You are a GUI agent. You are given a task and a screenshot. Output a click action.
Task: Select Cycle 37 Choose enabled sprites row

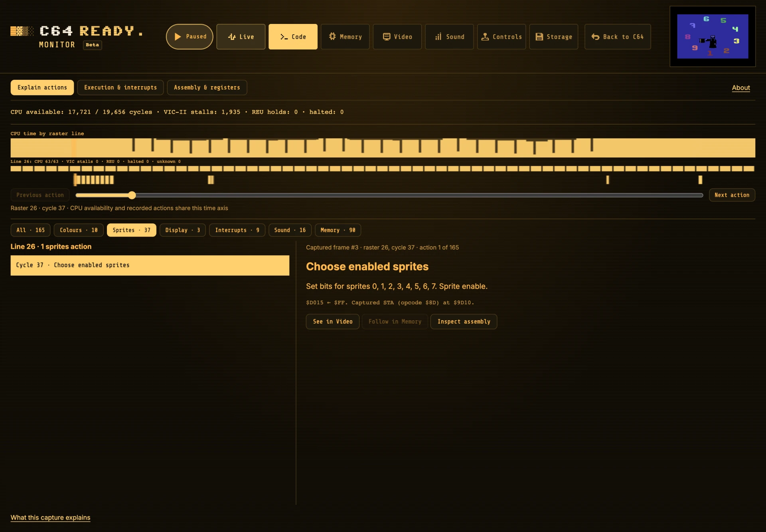150,265
